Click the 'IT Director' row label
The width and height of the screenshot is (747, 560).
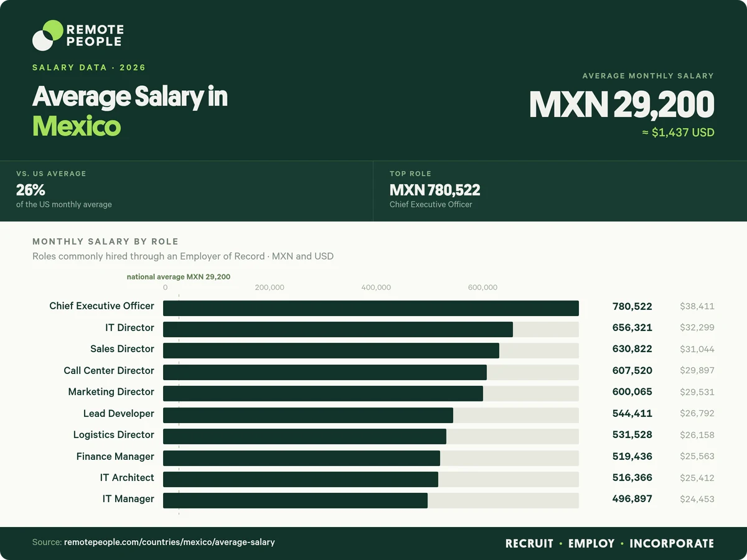click(129, 327)
